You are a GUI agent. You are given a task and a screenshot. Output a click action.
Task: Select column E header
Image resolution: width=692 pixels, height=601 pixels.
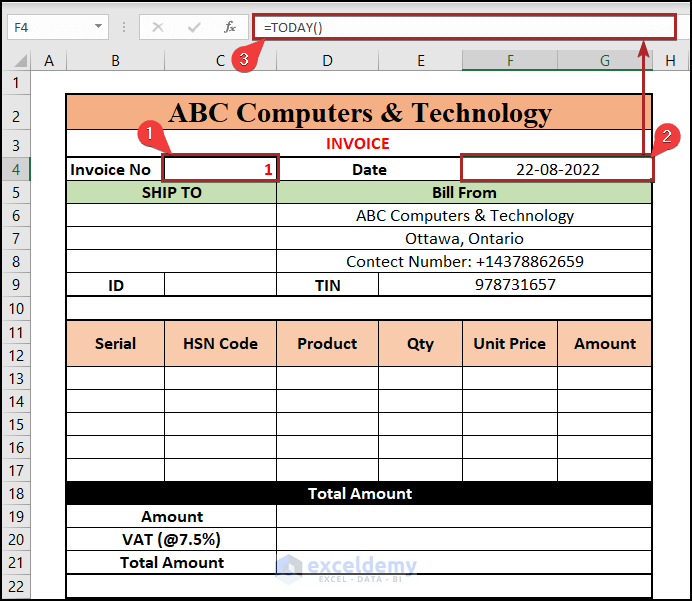tap(421, 60)
